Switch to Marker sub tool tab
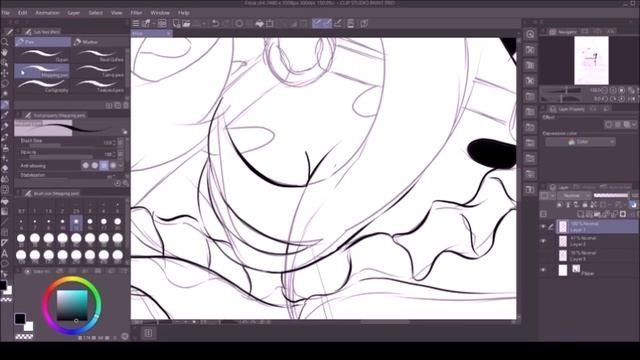 99,42
